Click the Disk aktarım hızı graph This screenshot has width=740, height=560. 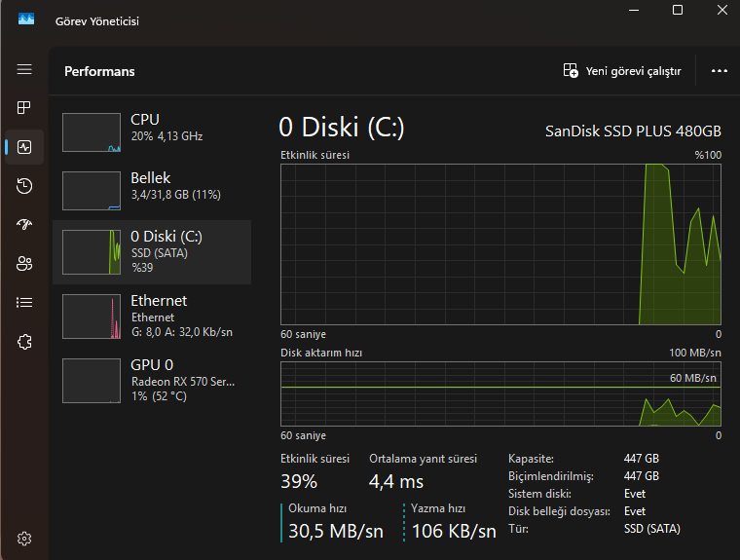pos(500,393)
